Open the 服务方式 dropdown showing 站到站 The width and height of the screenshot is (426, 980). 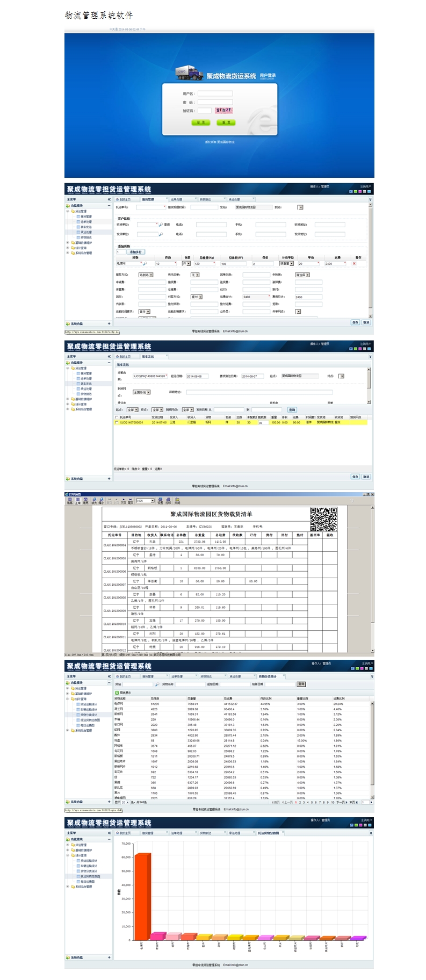pos(146,275)
